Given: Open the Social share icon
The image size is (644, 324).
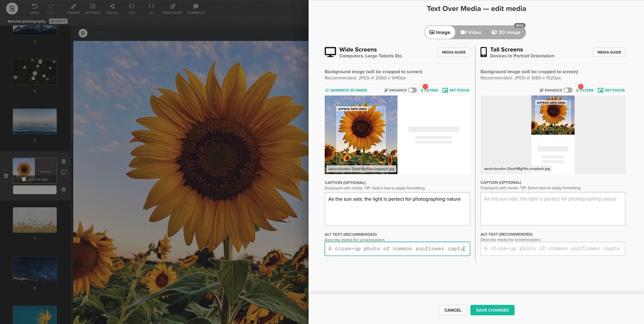Looking at the screenshot, I should [112, 6].
